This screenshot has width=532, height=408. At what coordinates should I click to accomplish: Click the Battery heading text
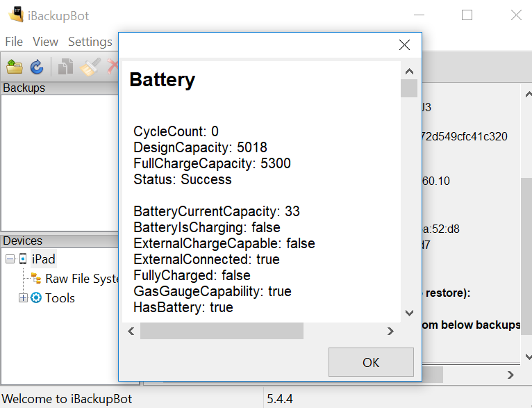[x=163, y=80]
